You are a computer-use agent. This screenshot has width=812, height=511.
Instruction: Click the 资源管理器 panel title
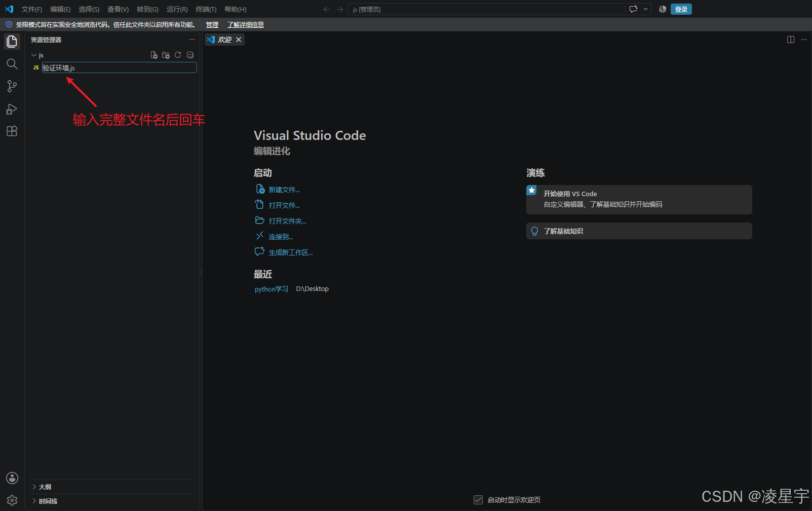coord(46,40)
